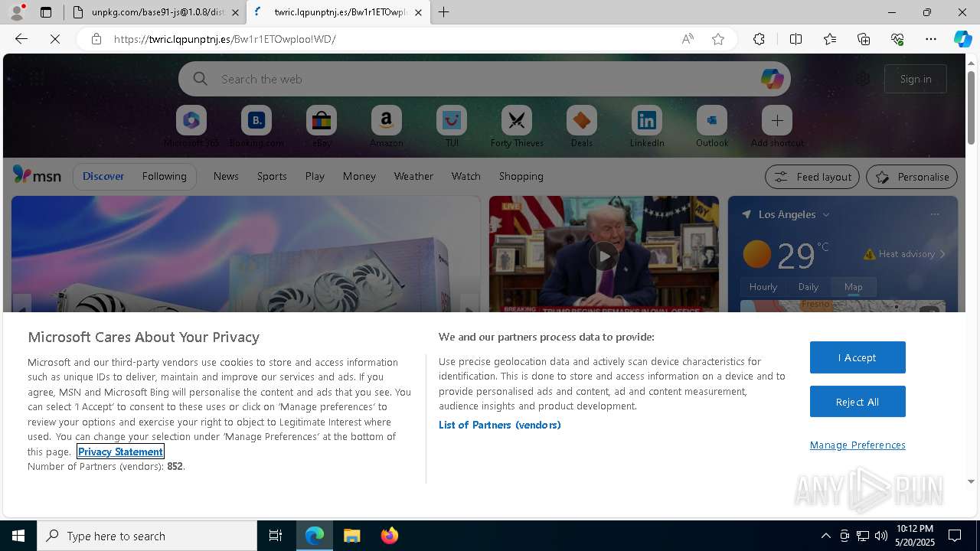Open the Money menu item

click(x=359, y=176)
